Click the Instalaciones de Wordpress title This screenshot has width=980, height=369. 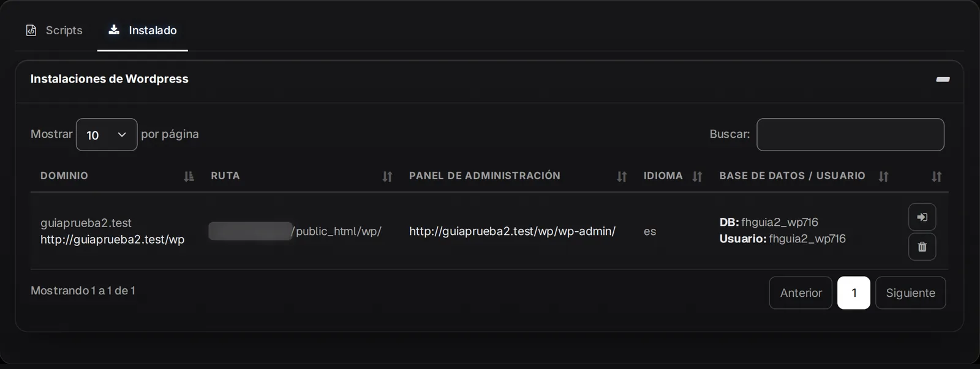pyautogui.click(x=109, y=79)
